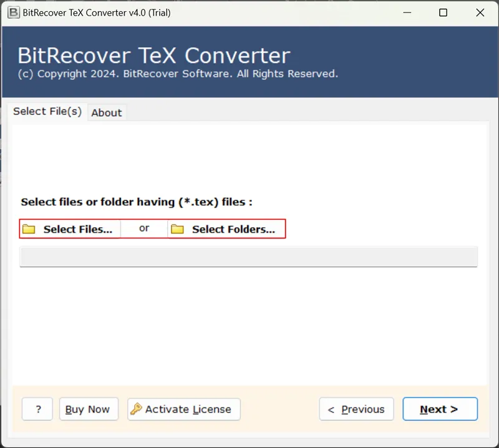Activate the software license
Image resolution: width=499 pixels, height=448 pixels.
[x=183, y=409]
